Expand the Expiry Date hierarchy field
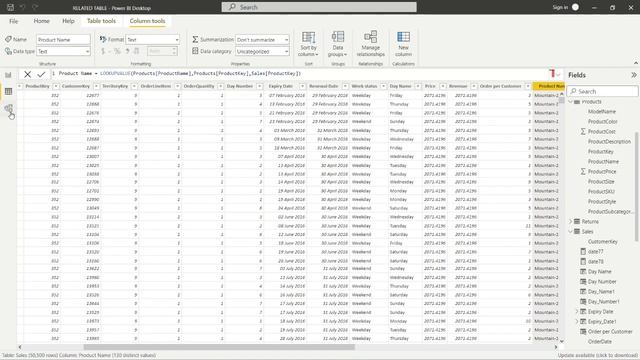This screenshot has width=640, height=360. (577, 311)
